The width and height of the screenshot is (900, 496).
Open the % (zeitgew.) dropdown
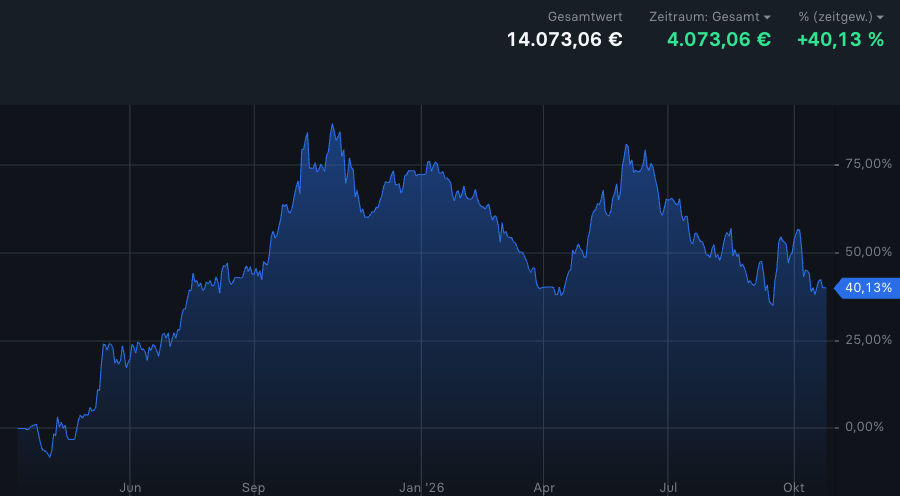point(841,17)
